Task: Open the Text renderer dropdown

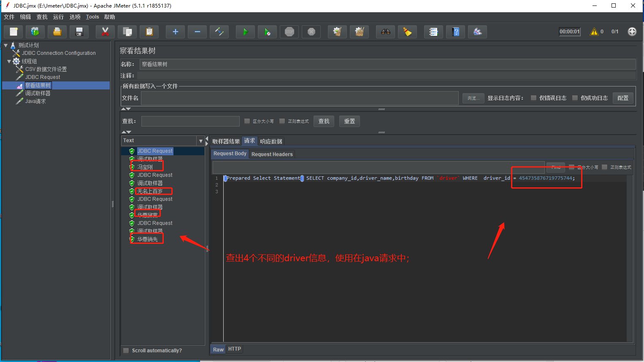Action: pos(200,140)
